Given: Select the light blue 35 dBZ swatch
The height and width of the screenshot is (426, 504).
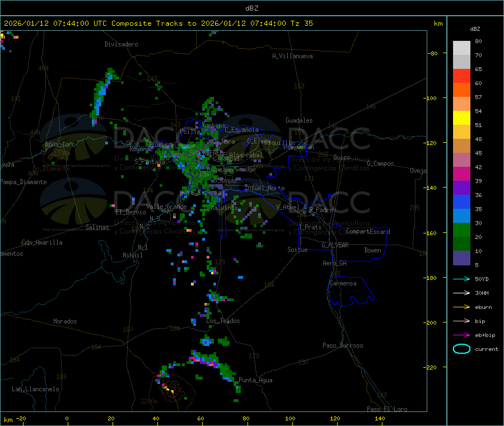Looking at the screenshot, I should 461,216.
